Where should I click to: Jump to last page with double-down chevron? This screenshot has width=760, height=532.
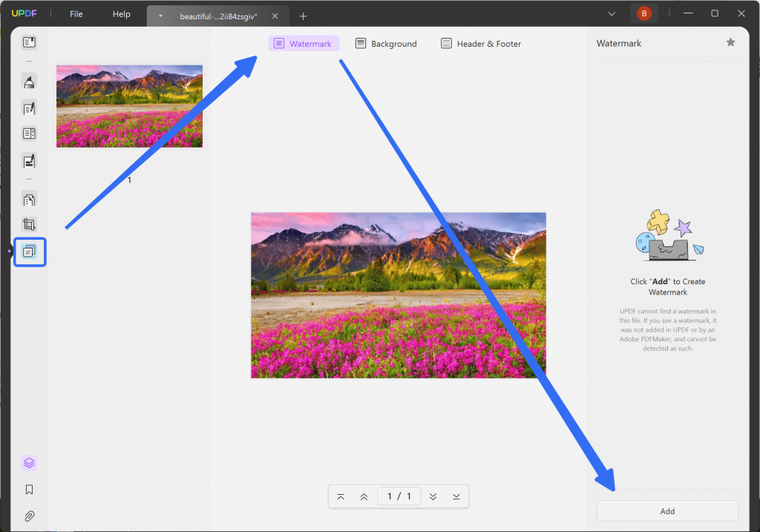433,496
